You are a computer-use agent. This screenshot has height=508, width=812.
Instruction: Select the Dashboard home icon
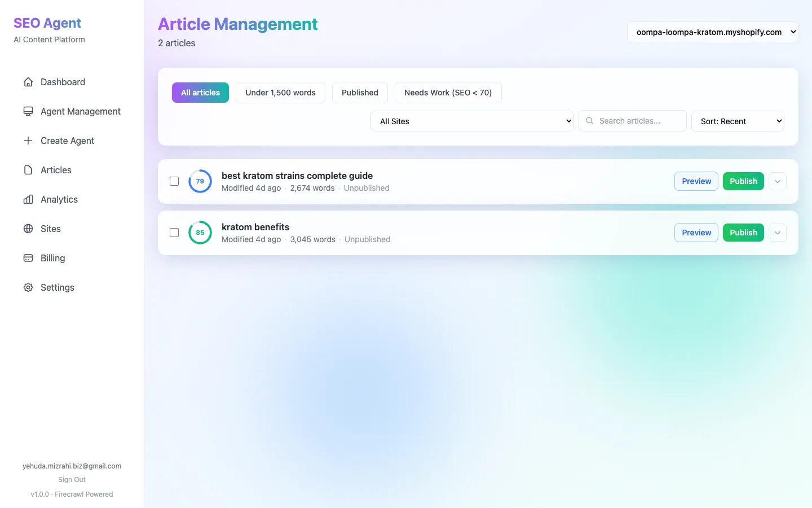point(28,82)
